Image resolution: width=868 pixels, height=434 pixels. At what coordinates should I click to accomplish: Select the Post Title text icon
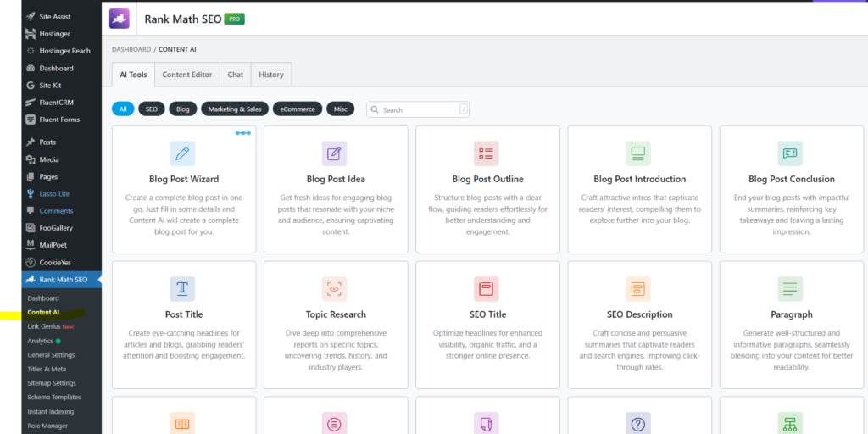point(182,289)
